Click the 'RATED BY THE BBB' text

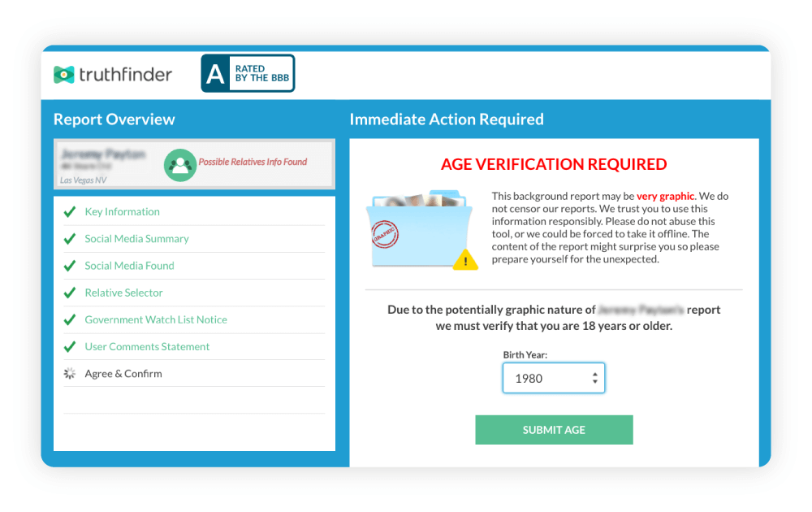click(261, 74)
